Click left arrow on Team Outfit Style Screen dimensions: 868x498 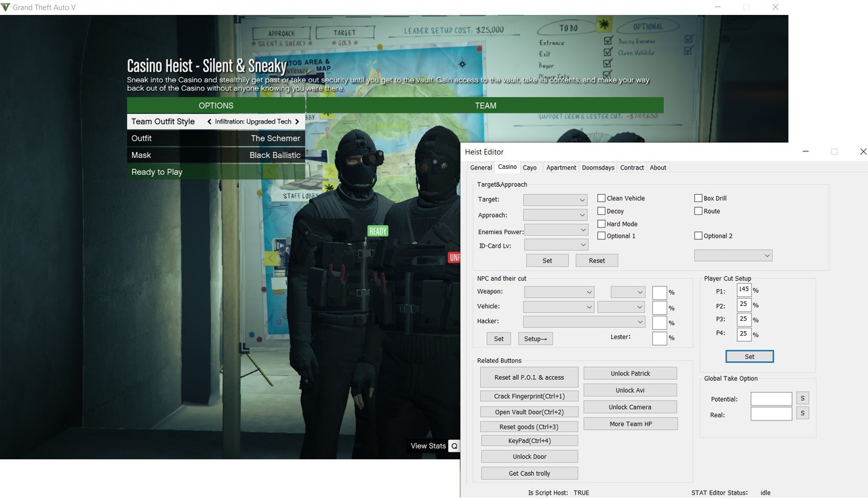tap(210, 121)
